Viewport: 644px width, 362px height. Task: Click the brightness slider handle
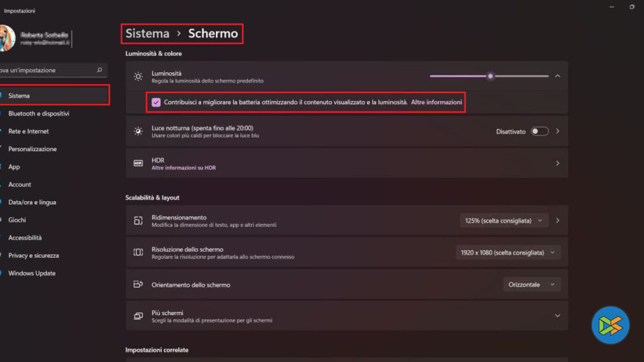coord(490,76)
